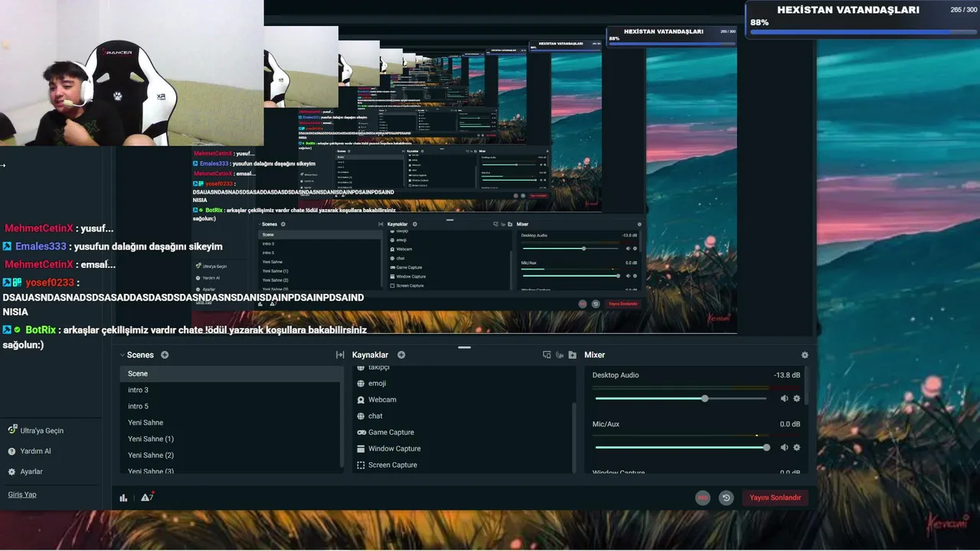The image size is (980, 551).
Task: Adjust the Desktop Audio volume slider
Action: [681, 399]
